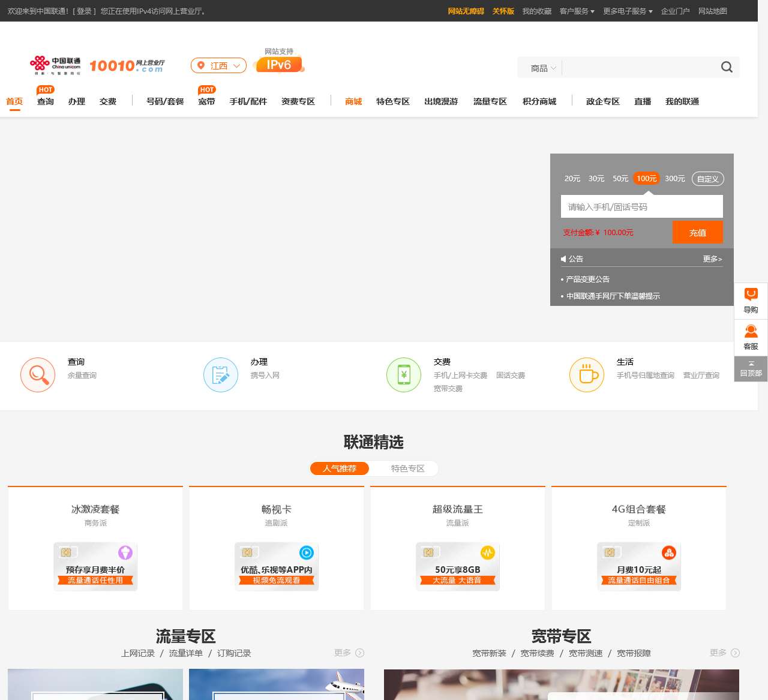Open the 江西 province dropdown
Viewport: 768px width, 700px height.
[218, 65]
